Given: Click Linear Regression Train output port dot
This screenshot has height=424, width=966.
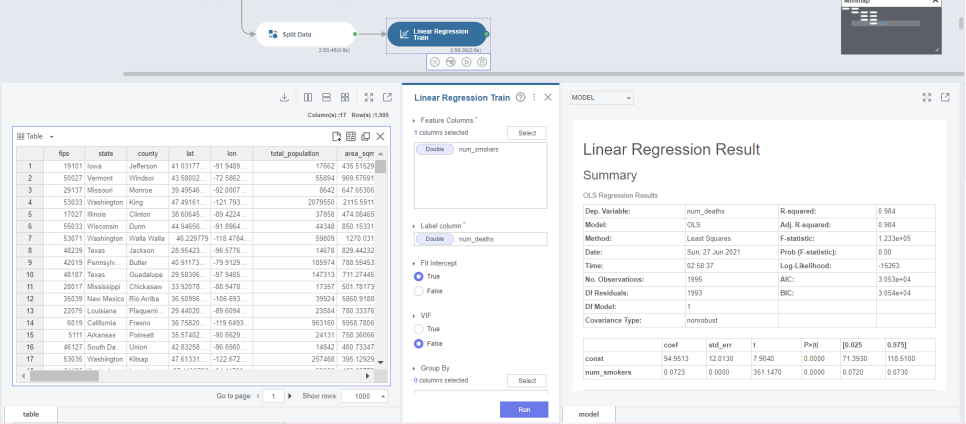Looking at the screenshot, I should point(487,35).
